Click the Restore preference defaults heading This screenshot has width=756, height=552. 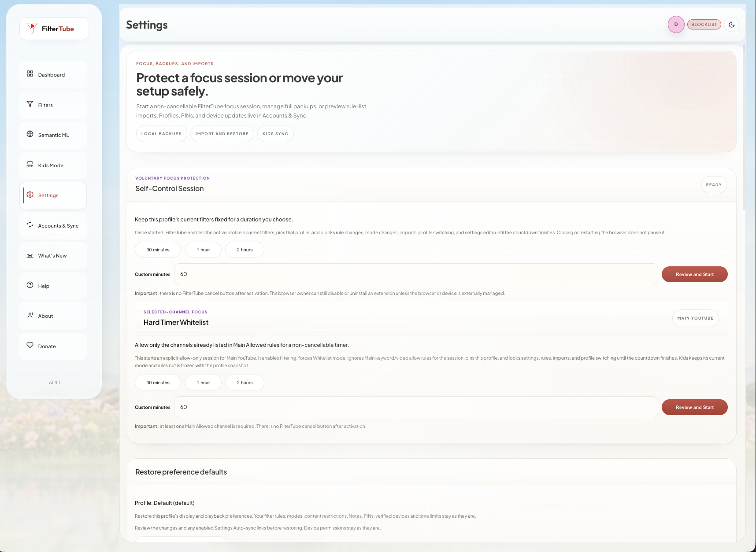point(181,472)
